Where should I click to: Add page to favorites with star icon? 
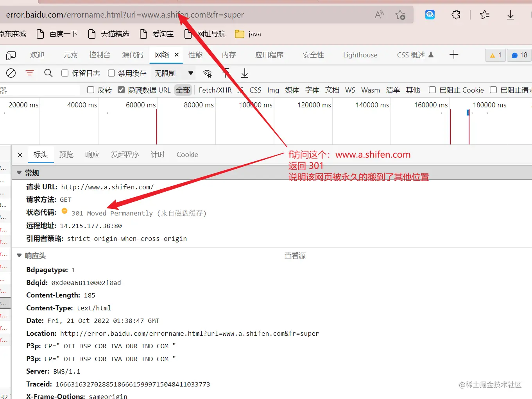(x=400, y=15)
